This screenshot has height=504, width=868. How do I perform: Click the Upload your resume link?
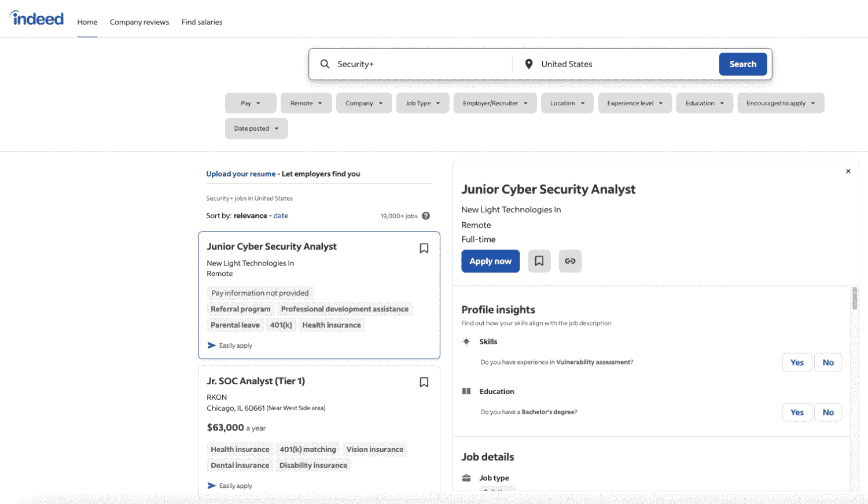[x=240, y=174]
